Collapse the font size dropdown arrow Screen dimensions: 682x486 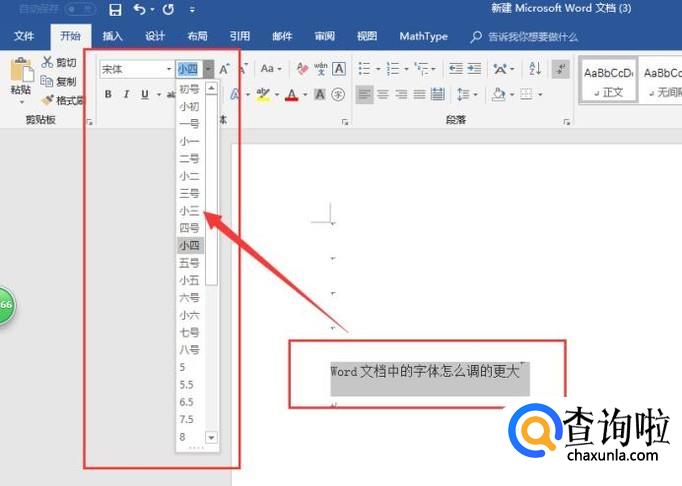pos(208,69)
